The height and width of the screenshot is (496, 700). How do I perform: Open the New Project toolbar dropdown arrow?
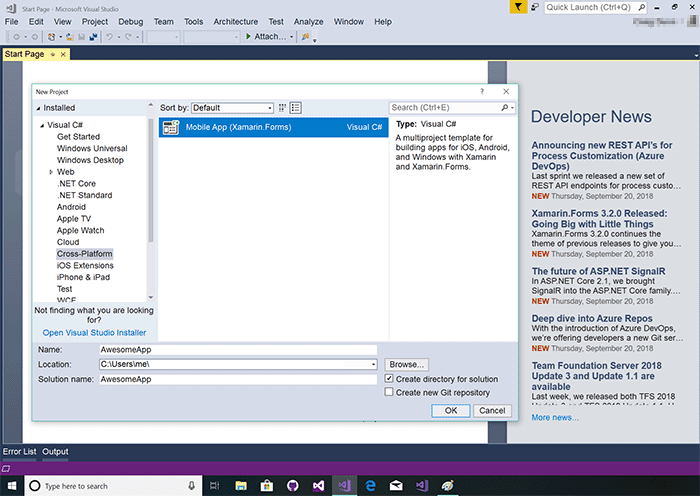click(x=60, y=37)
